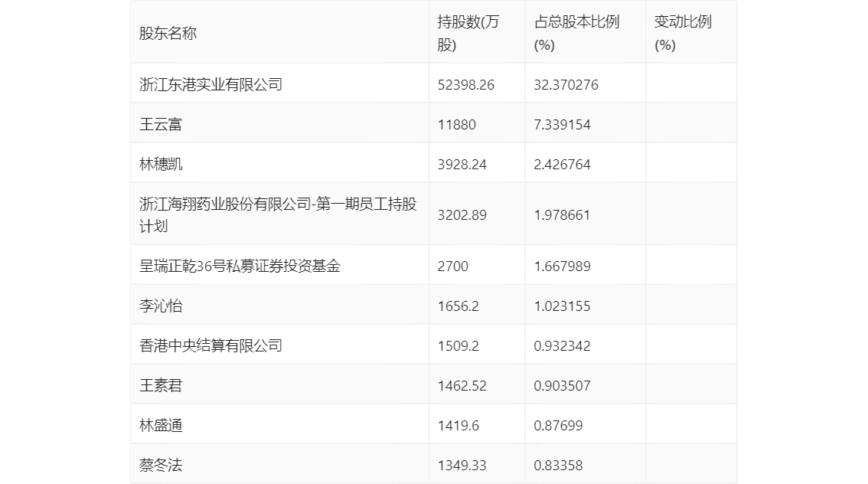Image resolution: width=868 pixels, height=484 pixels.
Task: Click the holding value 1509.2
Action: [458, 346]
